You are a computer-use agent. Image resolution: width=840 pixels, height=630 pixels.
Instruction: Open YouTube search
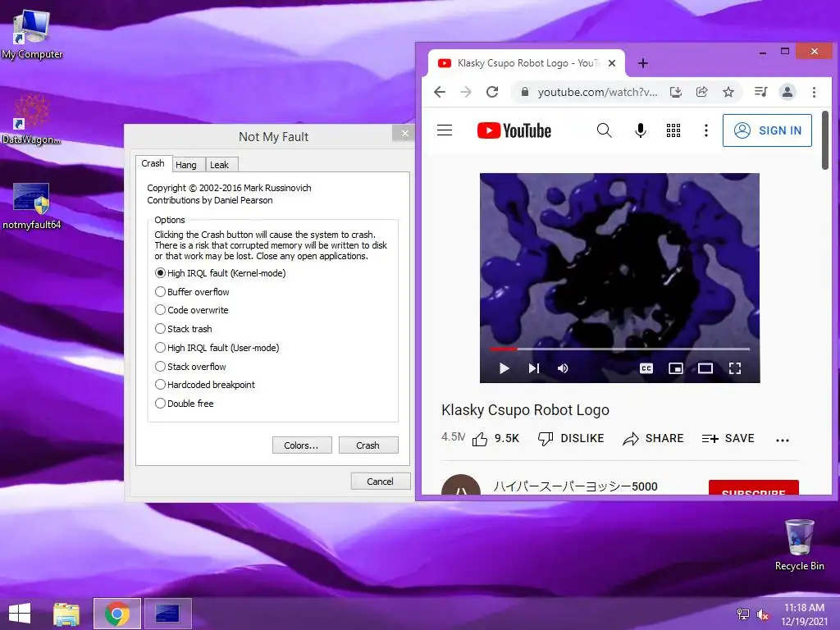pyautogui.click(x=605, y=130)
